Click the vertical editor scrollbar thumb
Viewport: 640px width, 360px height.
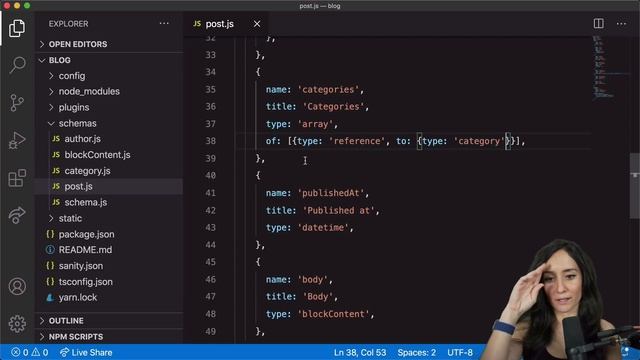(635, 186)
